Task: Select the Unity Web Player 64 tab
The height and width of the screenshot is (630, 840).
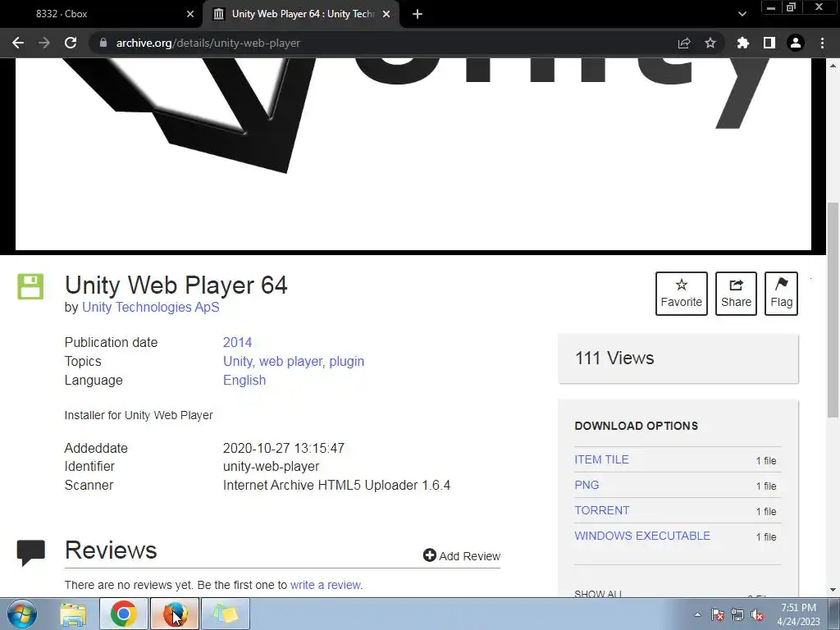Action: coord(301,14)
